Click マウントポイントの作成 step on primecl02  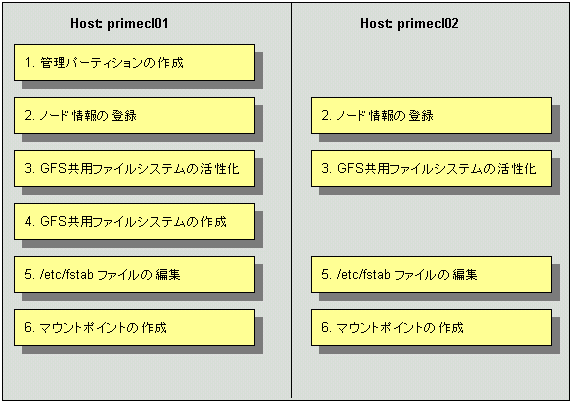pyautogui.click(x=431, y=328)
